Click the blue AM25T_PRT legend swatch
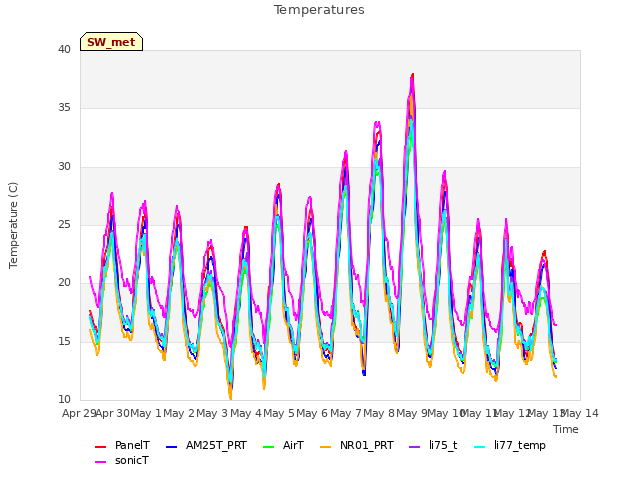Image resolution: width=640 pixels, height=480 pixels. coord(171,447)
